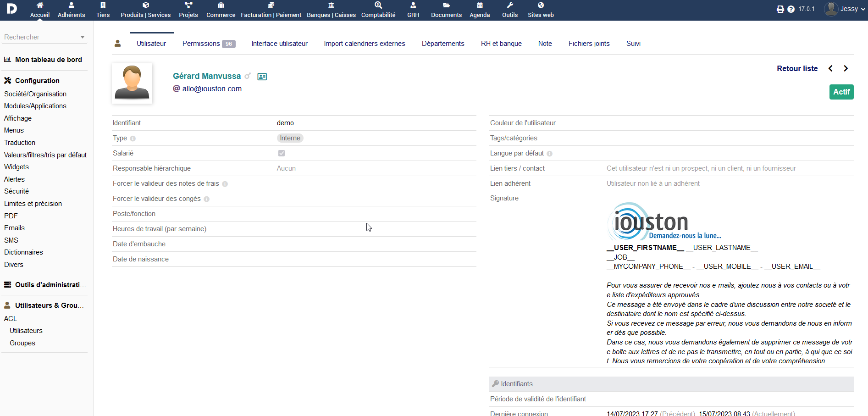Screen dimensions: 868x416
Task: Switch to the Permissions tab
Action: [208, 44]
